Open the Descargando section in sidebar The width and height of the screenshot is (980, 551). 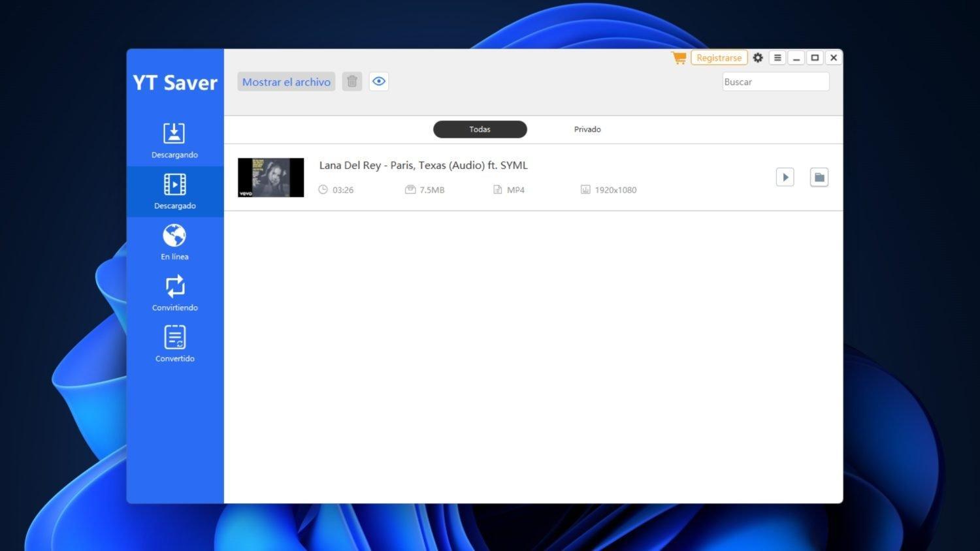pyautogui.click(x=174, y=140)
